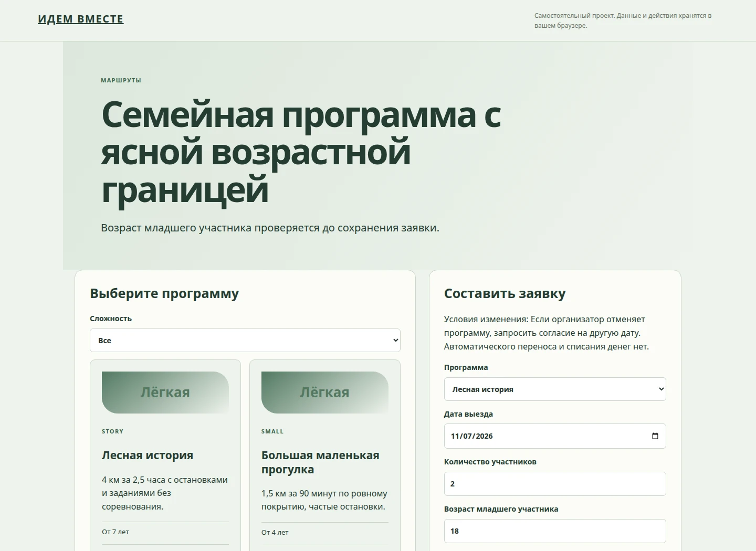756x551 pixels.
Task: Click the Условия изменения paragraph
Action: (547, 333)
